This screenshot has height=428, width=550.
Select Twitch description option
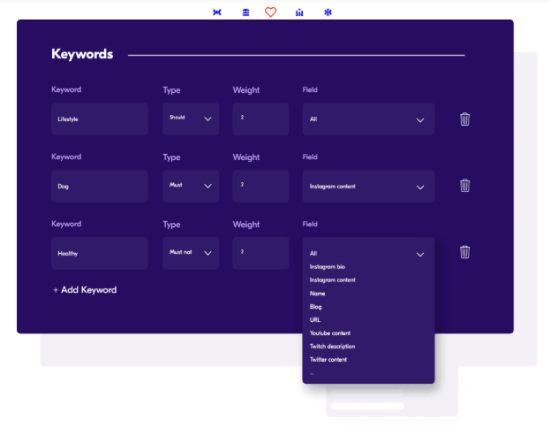pos(332,346)
